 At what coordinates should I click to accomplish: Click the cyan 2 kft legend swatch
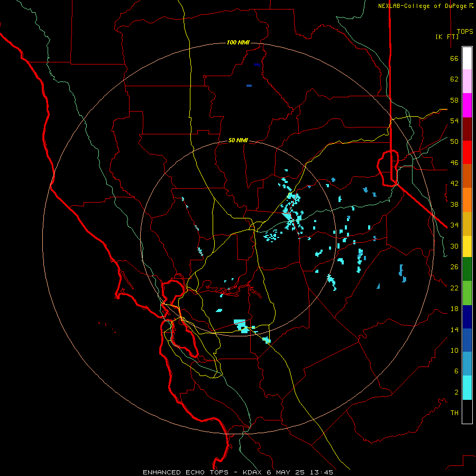pyautogui.click(x=467, y=388)
